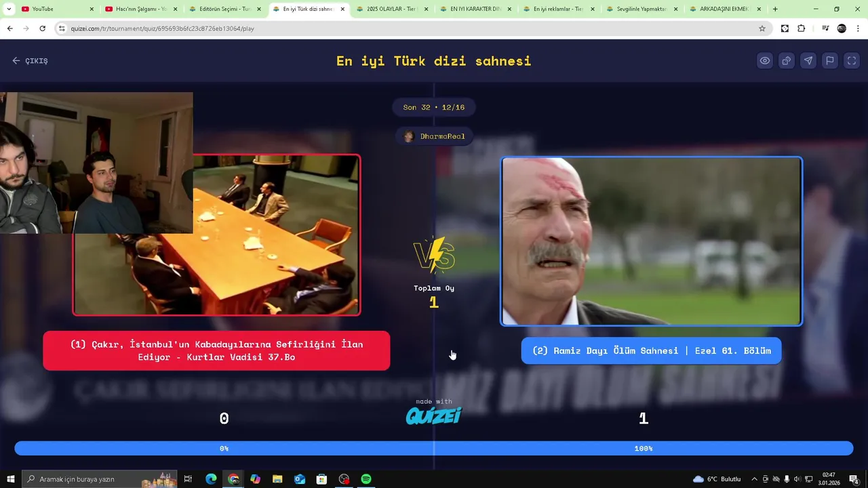Click the 0% portion of vote bar
Screen dimensions: 868x488
coord(224,448)
